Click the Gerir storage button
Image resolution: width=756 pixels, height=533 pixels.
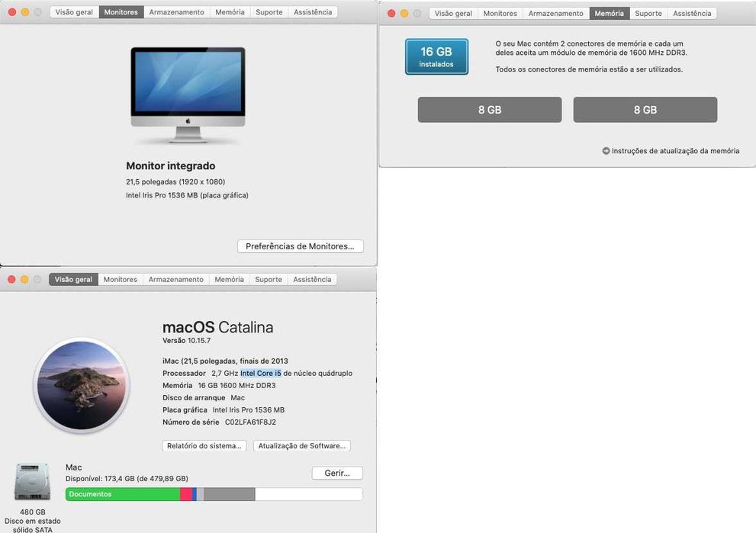pyautogui.click(x=337, y=474)
